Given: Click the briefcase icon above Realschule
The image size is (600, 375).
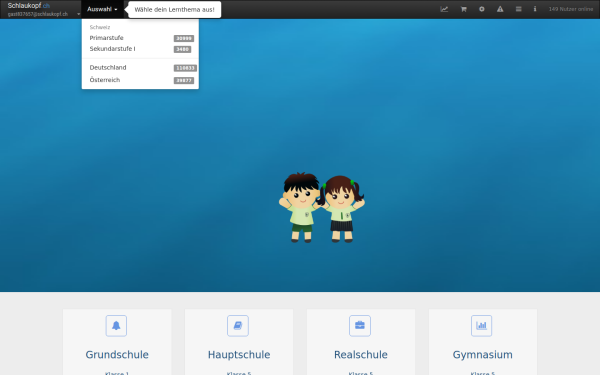Looking at the screenshot, I should (360, 326).
